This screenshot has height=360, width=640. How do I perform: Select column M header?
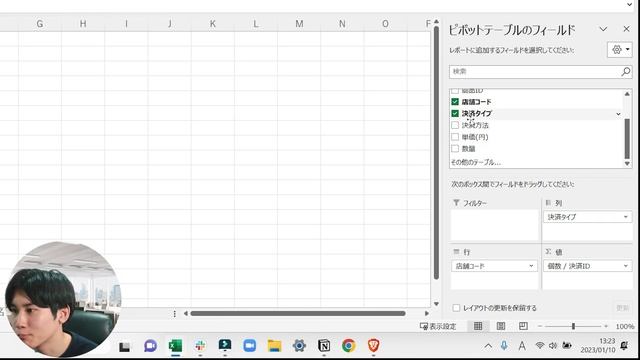click(299, 24)
